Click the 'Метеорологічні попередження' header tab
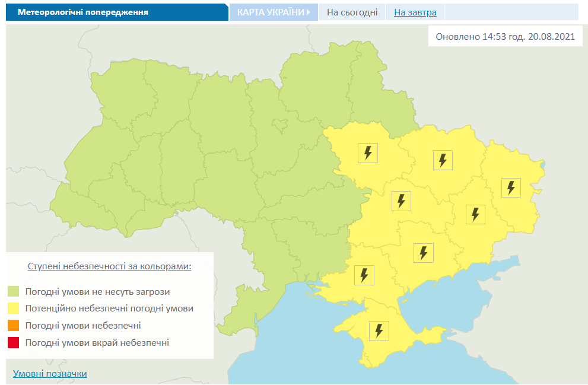This screenshot has height=385, width=588. 83,12
